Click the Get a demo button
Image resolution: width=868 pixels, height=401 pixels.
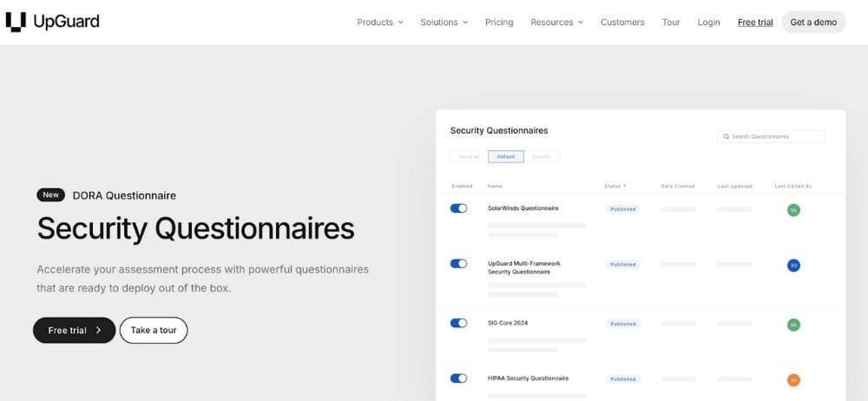pyautogui.click(x=813, y=23)
